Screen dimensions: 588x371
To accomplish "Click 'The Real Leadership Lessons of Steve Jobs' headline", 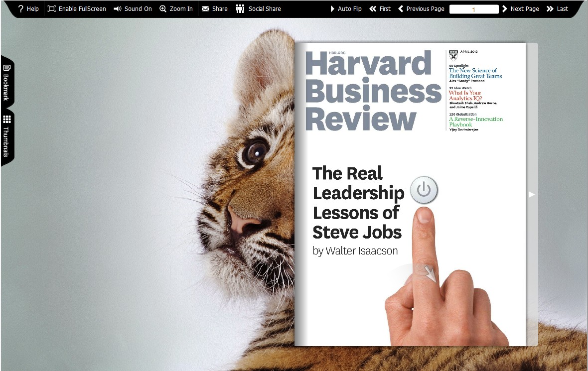I will pos(358,203).
